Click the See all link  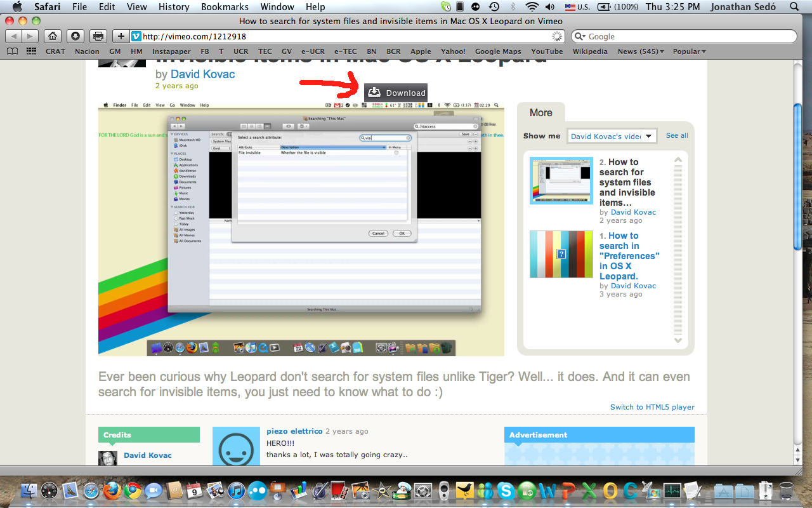676,135
